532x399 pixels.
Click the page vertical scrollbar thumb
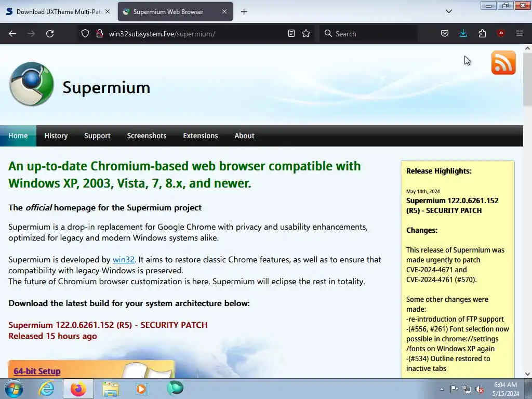tap(527, 79)
